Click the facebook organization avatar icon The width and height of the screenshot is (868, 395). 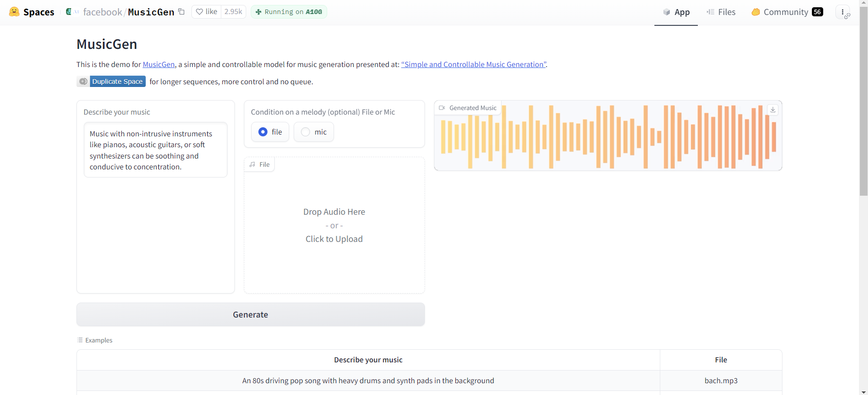pos(69,12)
